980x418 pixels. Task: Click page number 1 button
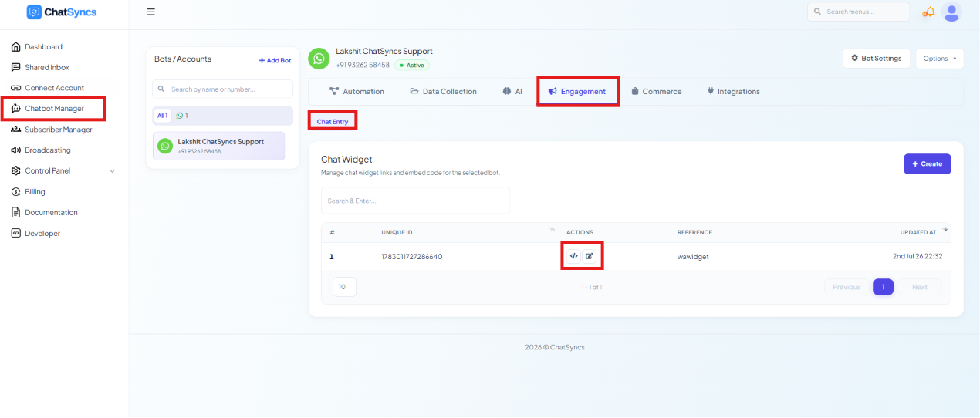click(x=883, y=287)
